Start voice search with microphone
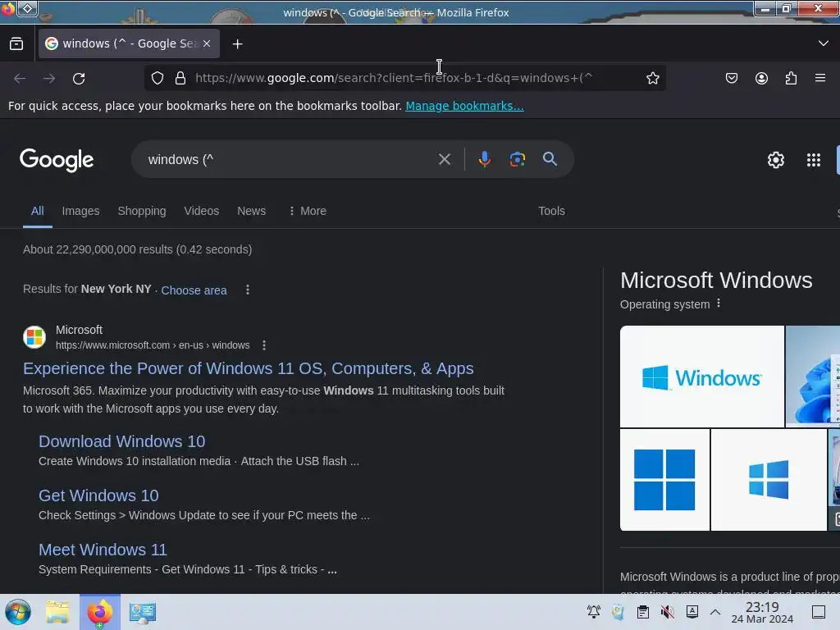840x630 pixels. 484,159
